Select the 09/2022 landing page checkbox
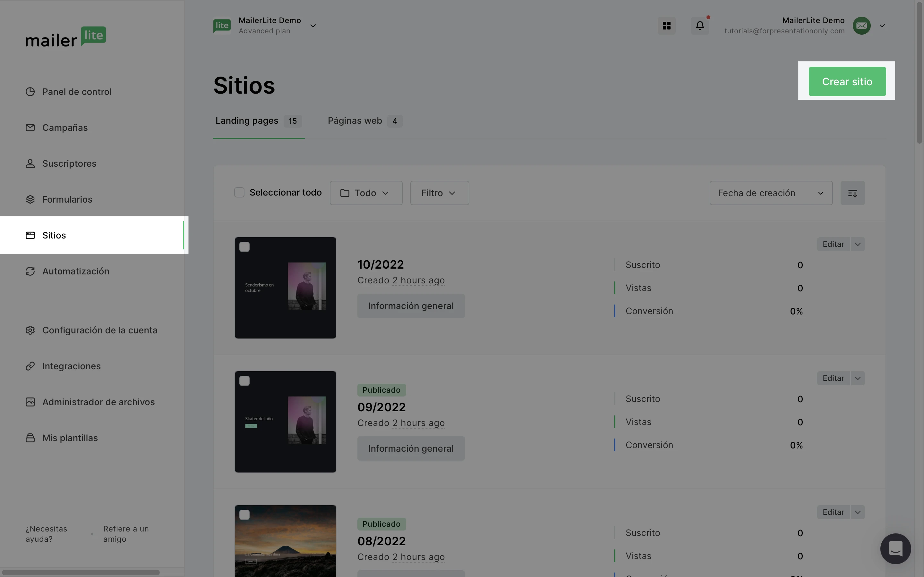Viewport: 924px width, 577px height. (x=244, y=381)
